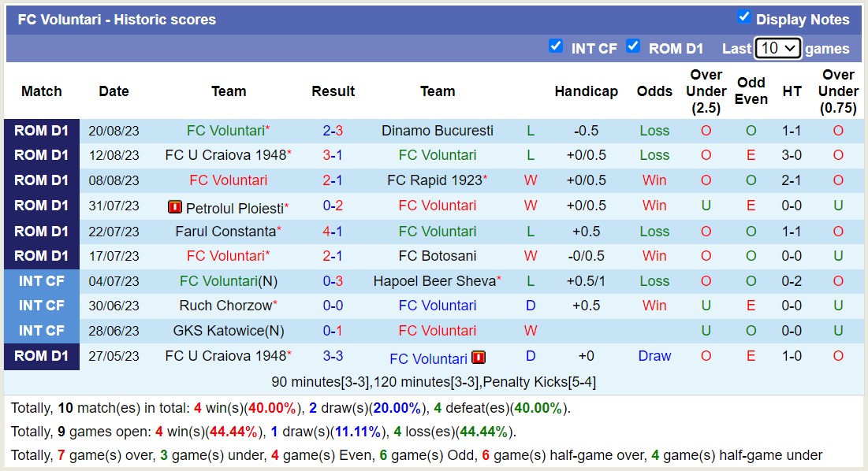
Task: Click the INT CF league cell for 04/07/23
Action: pyautogui.click(x=42, y=281)
